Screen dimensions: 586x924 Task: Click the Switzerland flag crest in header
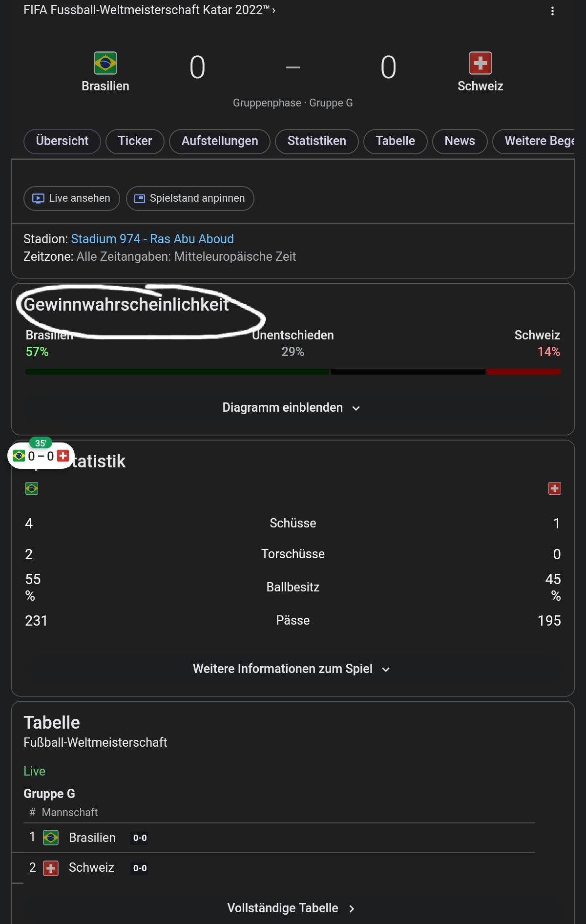coord(480,63)
